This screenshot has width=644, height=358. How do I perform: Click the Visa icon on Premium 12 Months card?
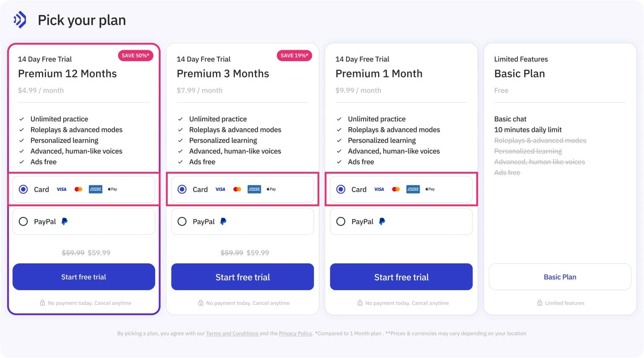tap(61, 189)
